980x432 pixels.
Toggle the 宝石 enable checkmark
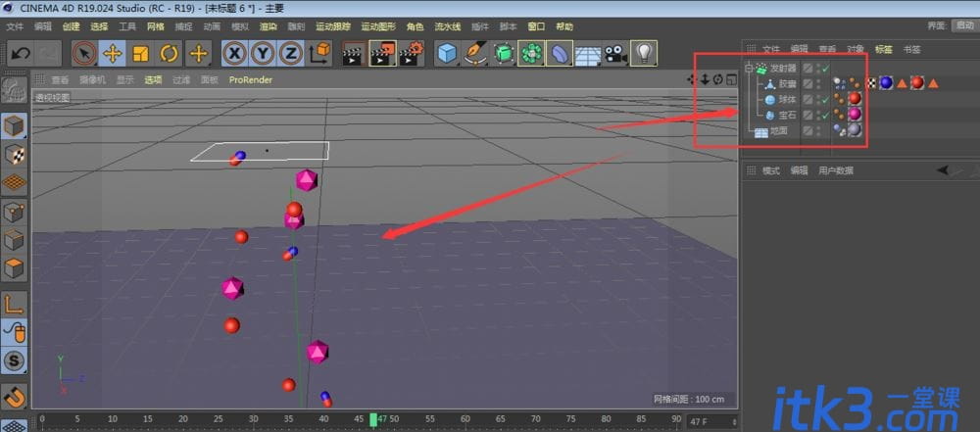(x=826, y=115)
